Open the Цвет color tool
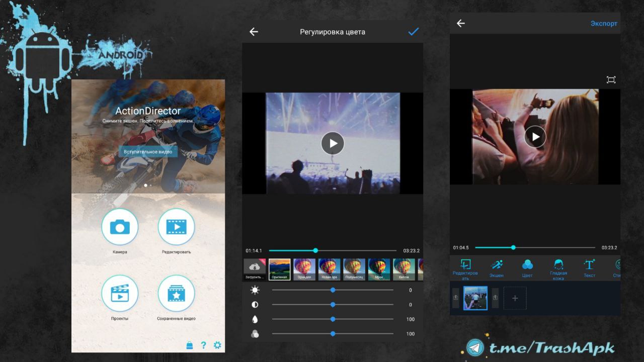This screenshot has width=644, height=362. (527, 268)
